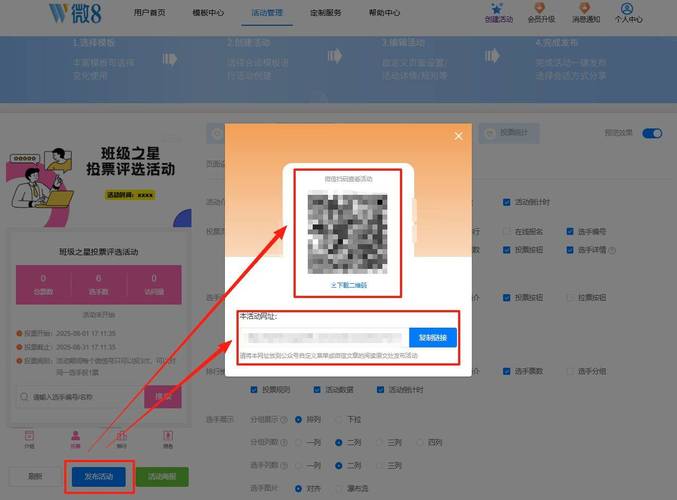This screenshot has width=677, height=500.
Task: Click the 微8 logo
Action: 75,13
